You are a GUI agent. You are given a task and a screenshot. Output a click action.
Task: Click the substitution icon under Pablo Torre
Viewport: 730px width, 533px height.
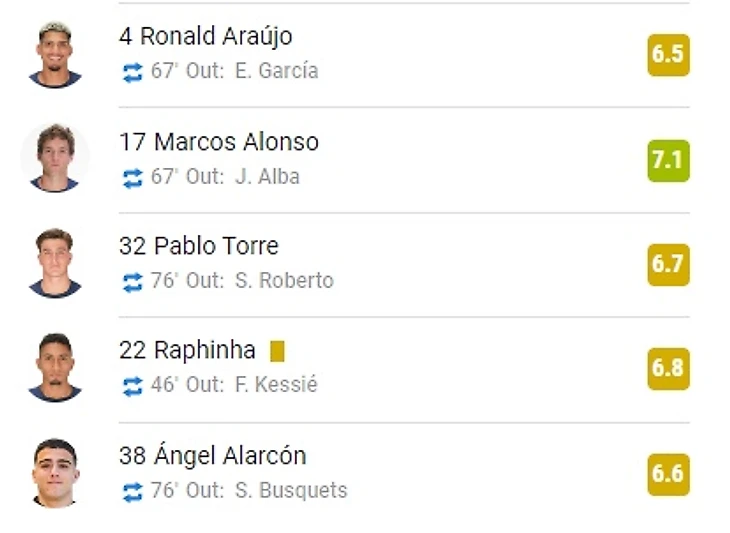coord(133,282)
